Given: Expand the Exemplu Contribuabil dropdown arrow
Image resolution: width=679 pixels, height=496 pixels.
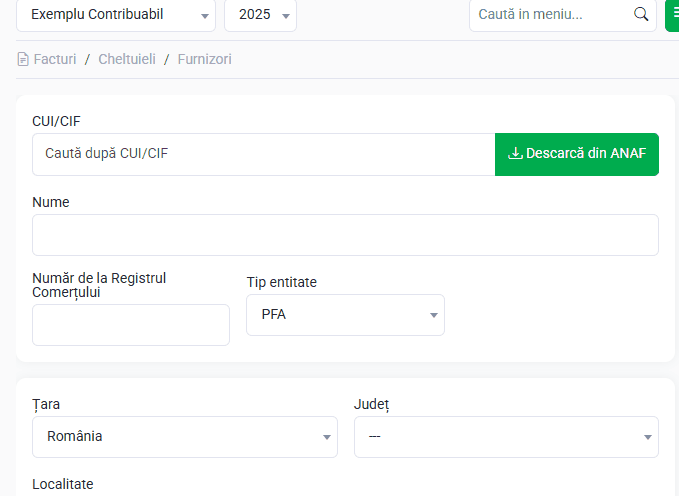Looking at the screenshot, I should click(204, 16).
